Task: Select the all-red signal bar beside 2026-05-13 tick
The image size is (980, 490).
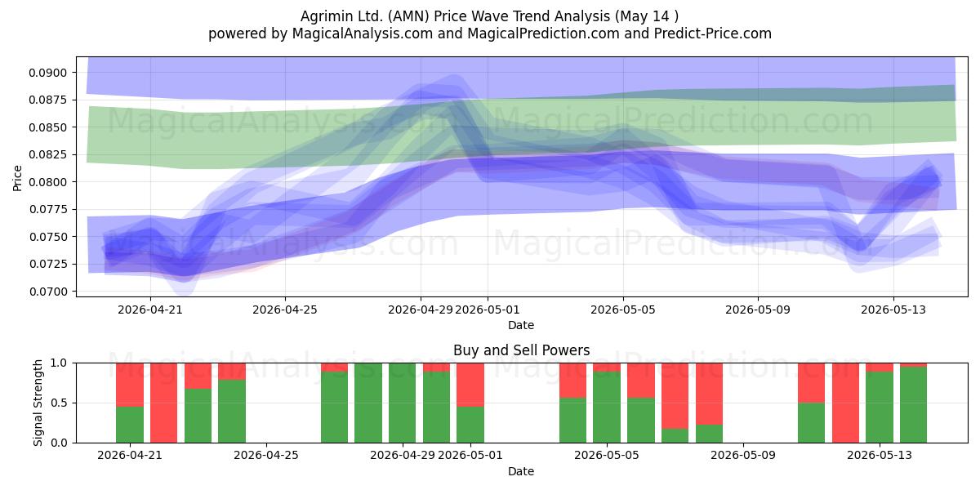Action: coord(845,403)
